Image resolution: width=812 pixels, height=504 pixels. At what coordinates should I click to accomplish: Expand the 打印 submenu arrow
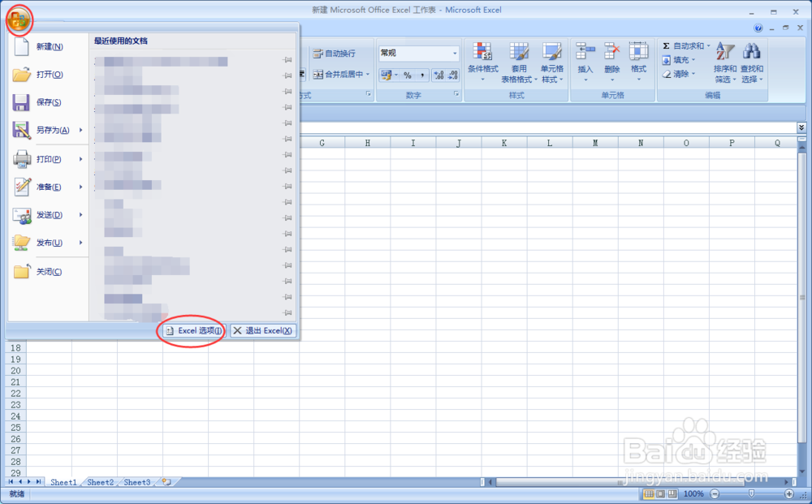[x=80, y=159]
